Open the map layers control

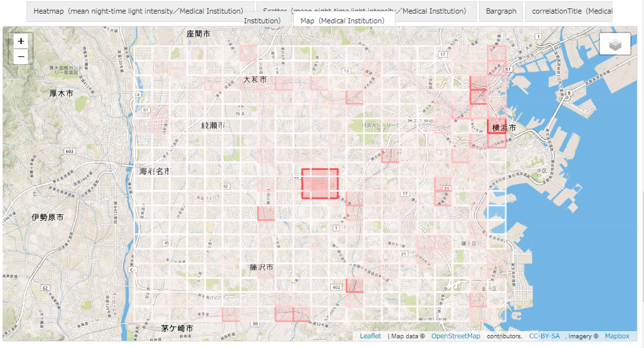point(615,44)
